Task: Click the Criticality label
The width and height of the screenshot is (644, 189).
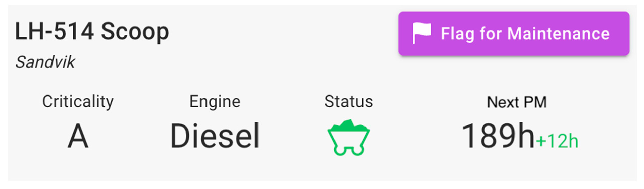Action: (78, 102)
